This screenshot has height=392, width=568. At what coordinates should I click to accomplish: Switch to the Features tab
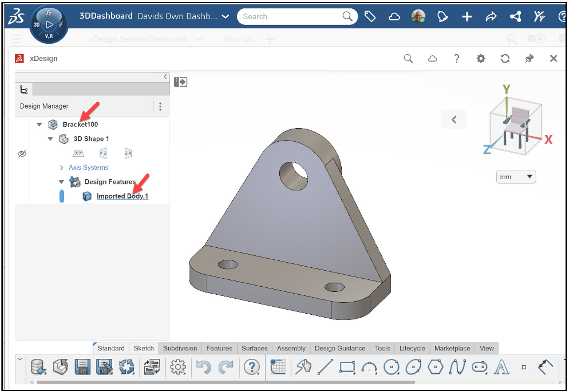[219, 348]
